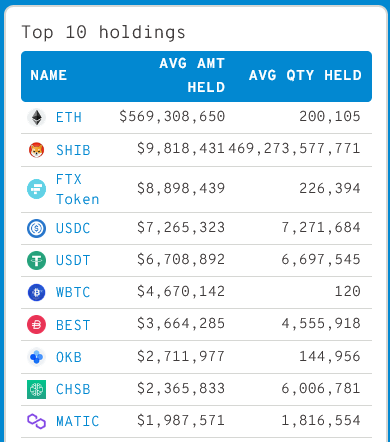Click the green Tether USDT icon
This screenshot has width=390, height=442.
(x=36, y=260)
